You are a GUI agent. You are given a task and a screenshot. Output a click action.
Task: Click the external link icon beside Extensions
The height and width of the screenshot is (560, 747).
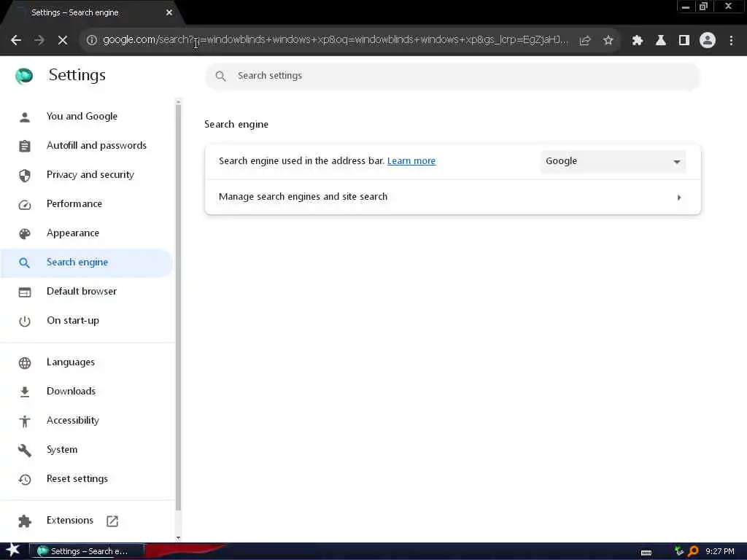112,521
